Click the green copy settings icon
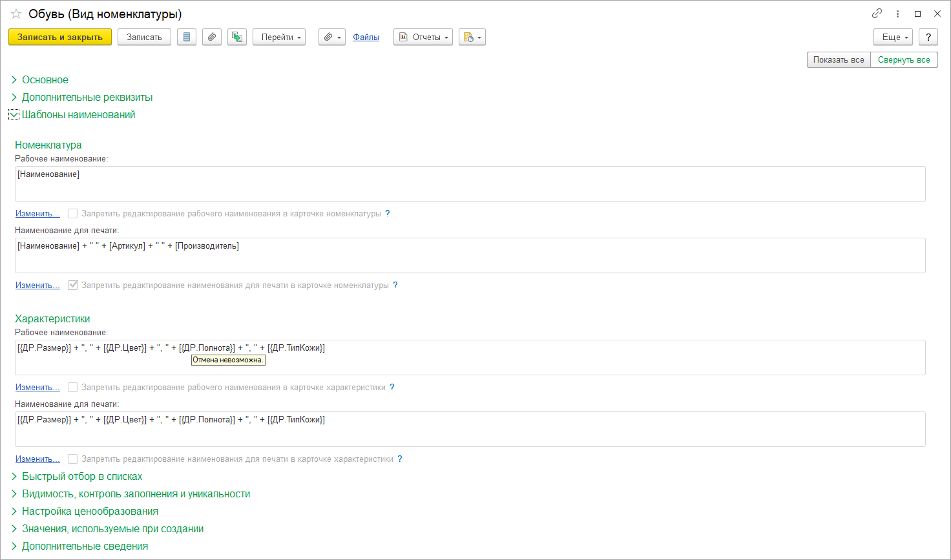The height and width of the screenshot is (560, 951). (237, 37)
